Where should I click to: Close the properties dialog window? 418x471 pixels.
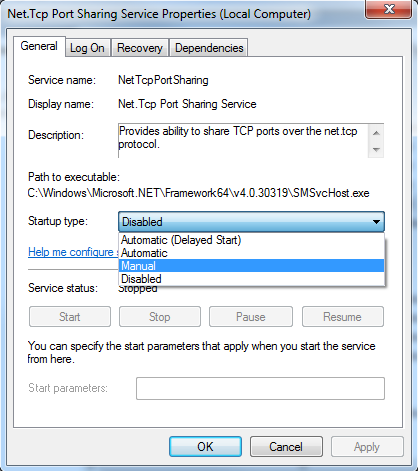coord(389,9)
